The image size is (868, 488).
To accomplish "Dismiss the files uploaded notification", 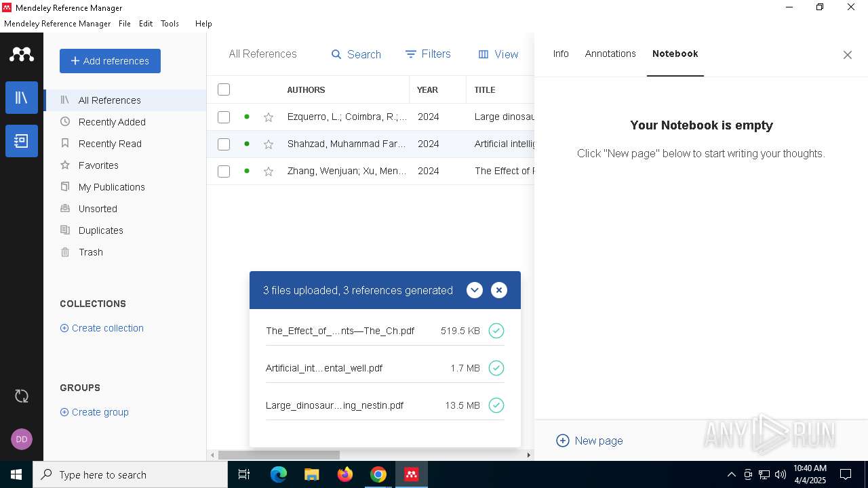I will click(499, 290).
